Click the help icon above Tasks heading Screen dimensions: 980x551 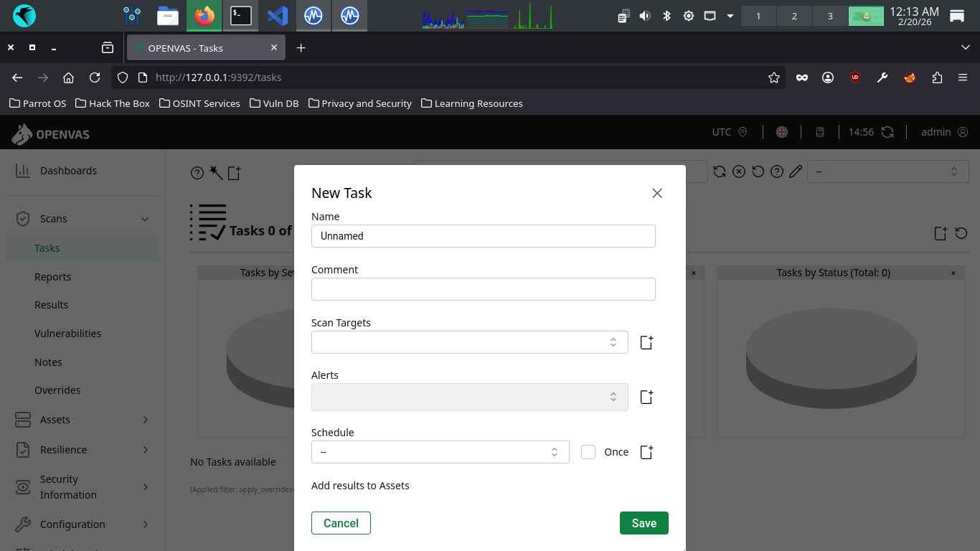[x=197, y=173]
